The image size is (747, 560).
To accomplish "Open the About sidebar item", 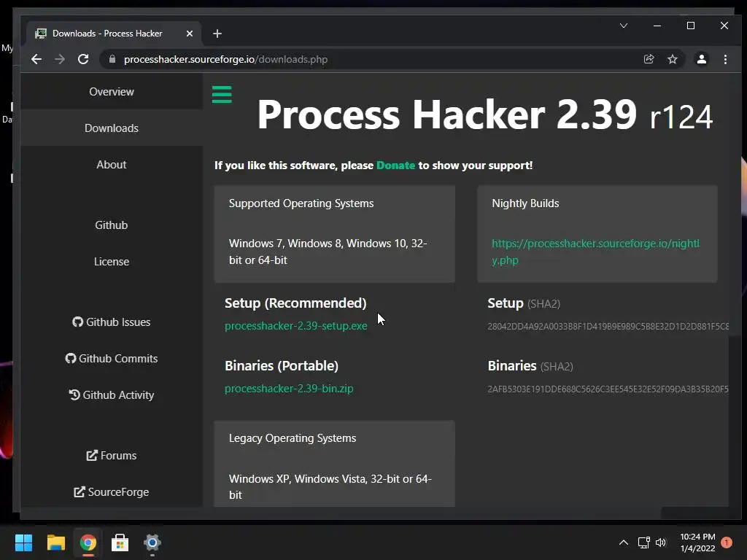I will pos(112,164).
